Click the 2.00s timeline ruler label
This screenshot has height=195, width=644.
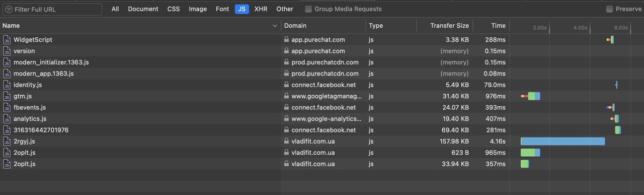540,28
